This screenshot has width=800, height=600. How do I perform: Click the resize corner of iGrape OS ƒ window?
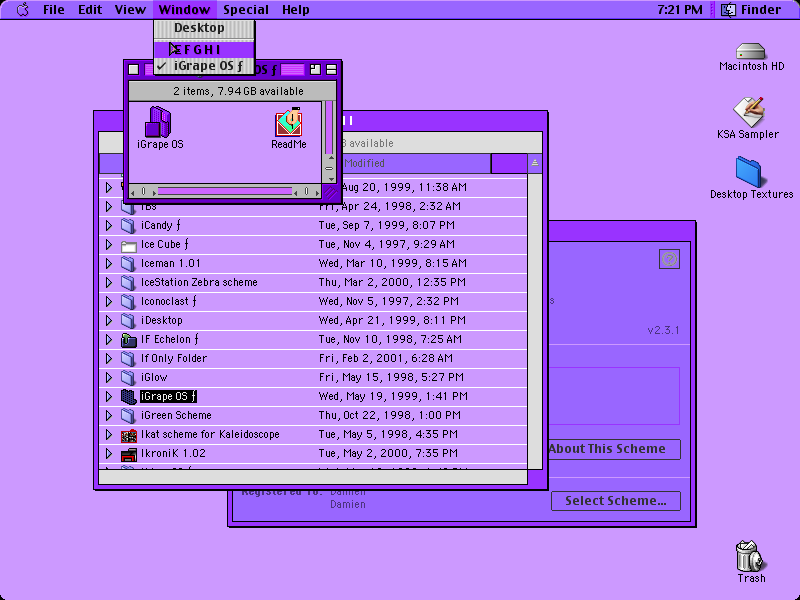[x=330, y=192]
